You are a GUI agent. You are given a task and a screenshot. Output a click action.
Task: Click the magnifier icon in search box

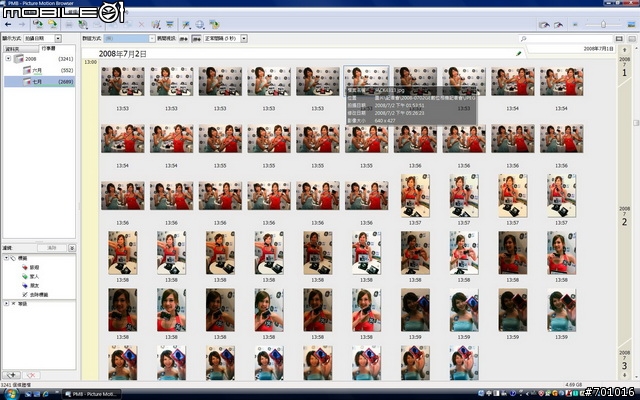pyautogui.click(x=523, y=39)
